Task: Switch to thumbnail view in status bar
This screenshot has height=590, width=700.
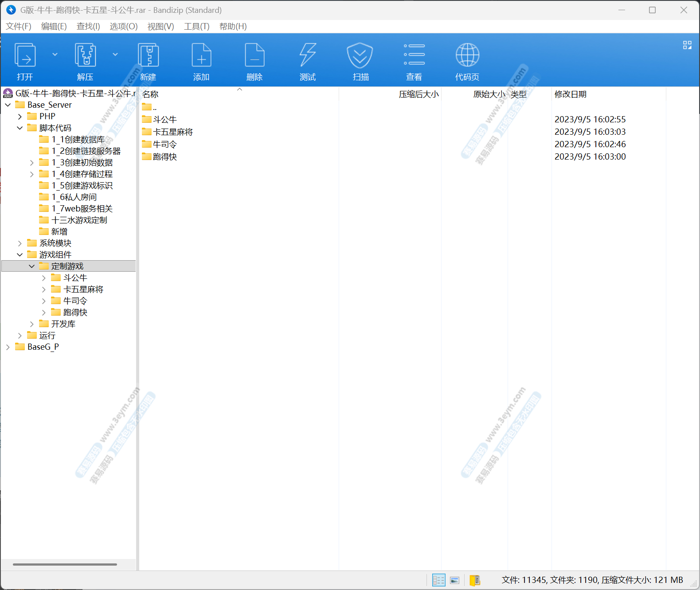Action: (x=455, y=580)
